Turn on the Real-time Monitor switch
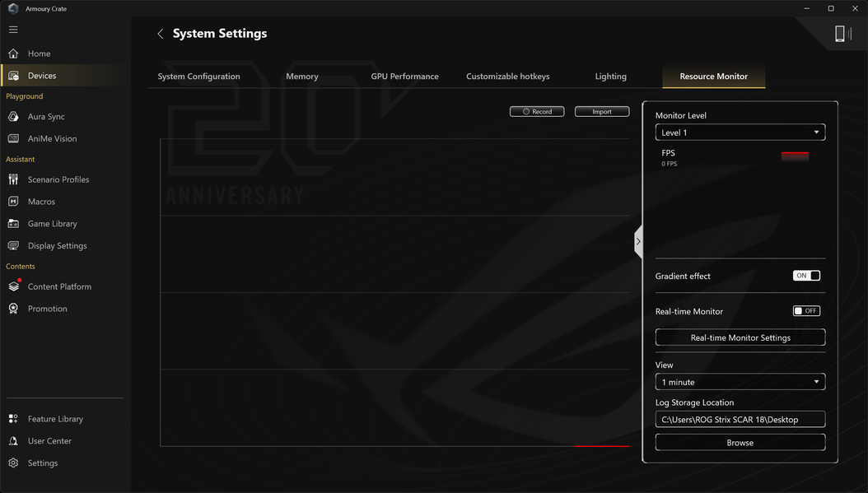 806,311
